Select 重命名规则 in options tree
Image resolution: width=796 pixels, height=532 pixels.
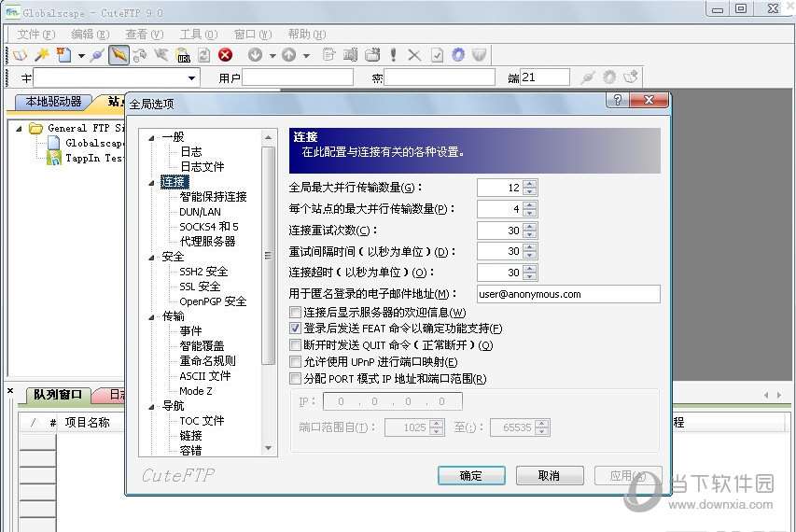207,361
